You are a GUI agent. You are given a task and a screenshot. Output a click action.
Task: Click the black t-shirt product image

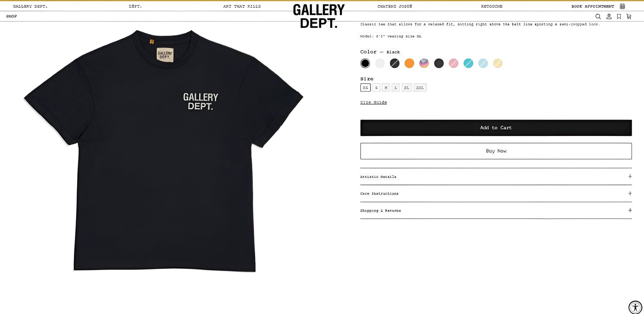click(x=164, y=151)
